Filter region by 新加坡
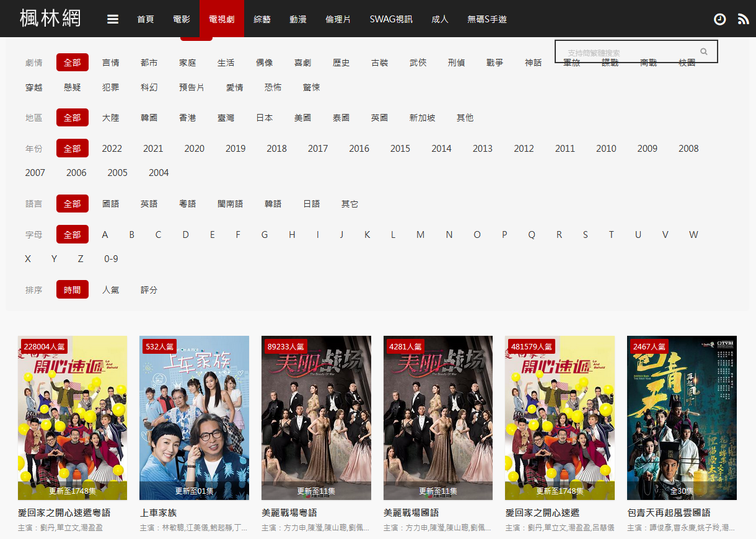 (423, 118)
